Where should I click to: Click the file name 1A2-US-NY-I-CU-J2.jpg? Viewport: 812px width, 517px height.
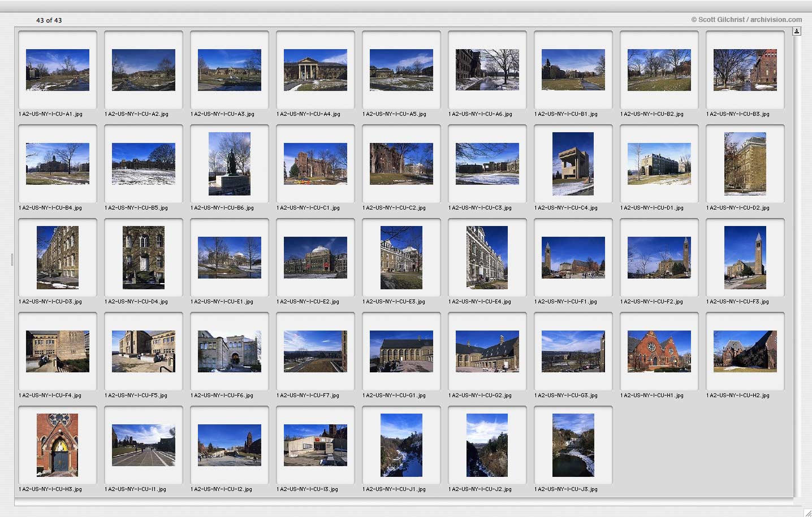click(x=480, y=489)
